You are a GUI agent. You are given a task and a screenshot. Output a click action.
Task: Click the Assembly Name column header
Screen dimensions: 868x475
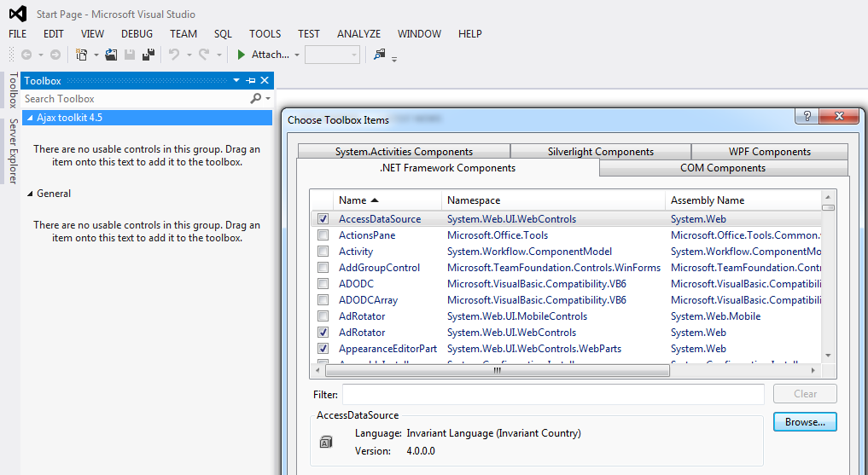(743, 200)
